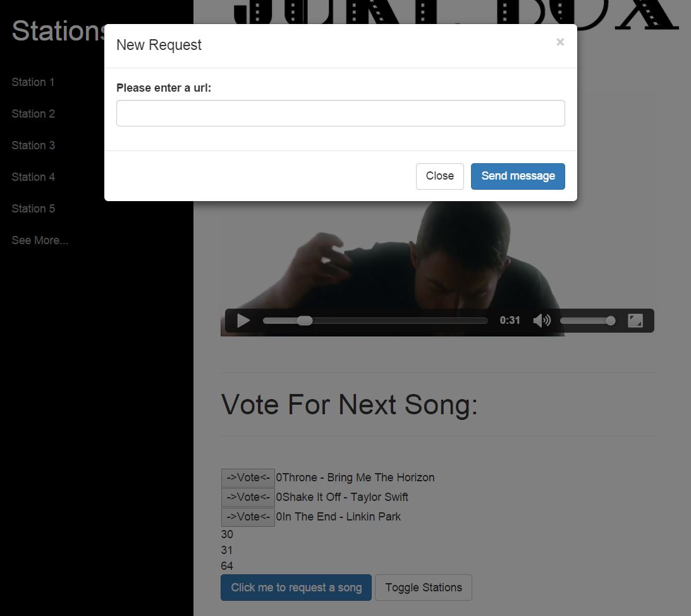
Task: Adjust the volume slider track
Action: (x=587, y=321)
